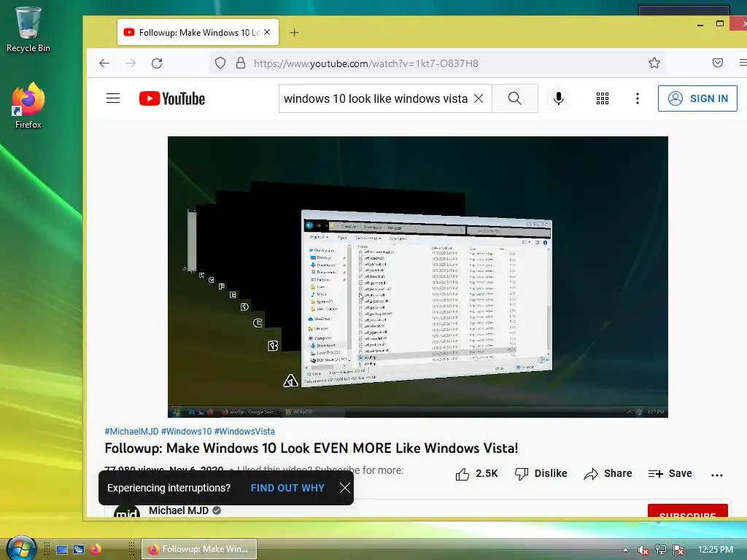
Task: Open the #MichaelMJD hashtag
Action: (131, 432)
